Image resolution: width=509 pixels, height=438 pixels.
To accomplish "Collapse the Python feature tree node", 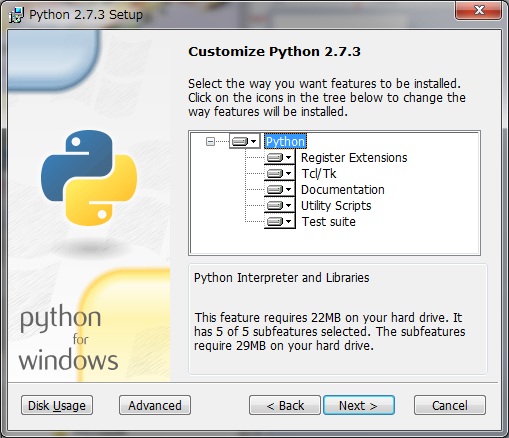I will [x=210, y=142].
